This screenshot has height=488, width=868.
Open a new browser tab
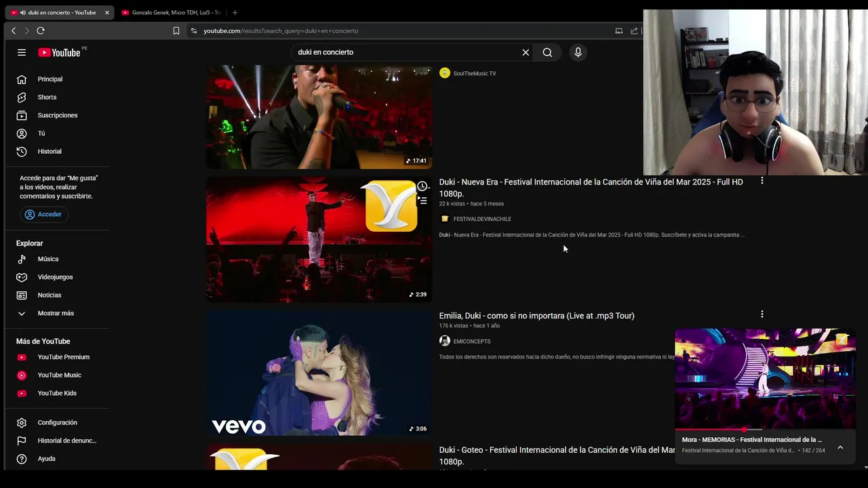click(235, 12)
